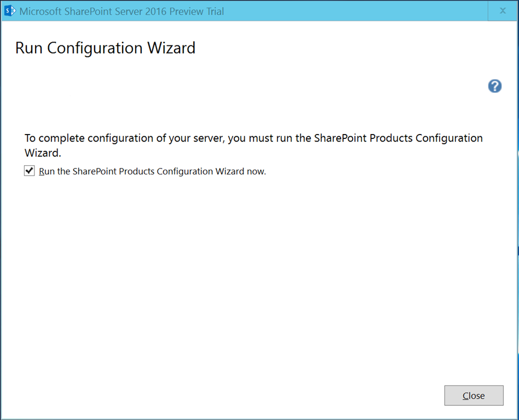Click the SharePoint logo in the title bar
The image size is (519, 420).
pos(10,11)
